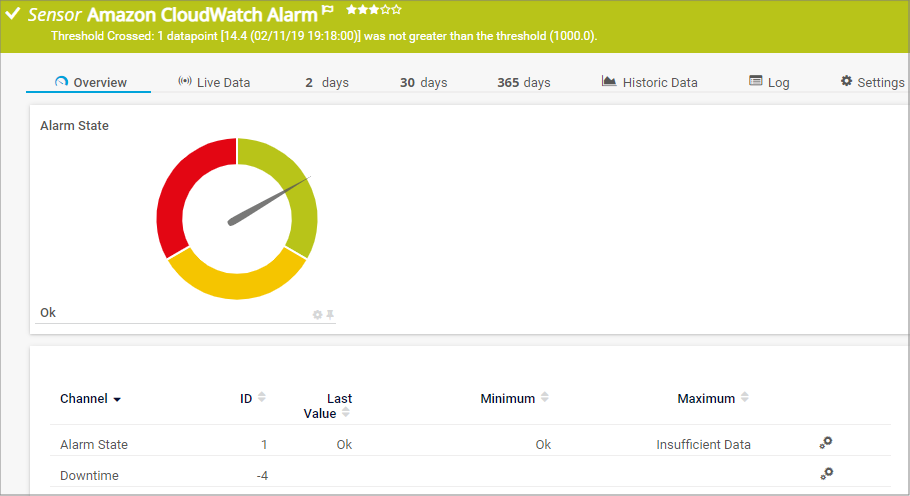Select the 30 days tab
This screenshot has width=910, height=496.
pyautogui.click(x=423, y=82)
